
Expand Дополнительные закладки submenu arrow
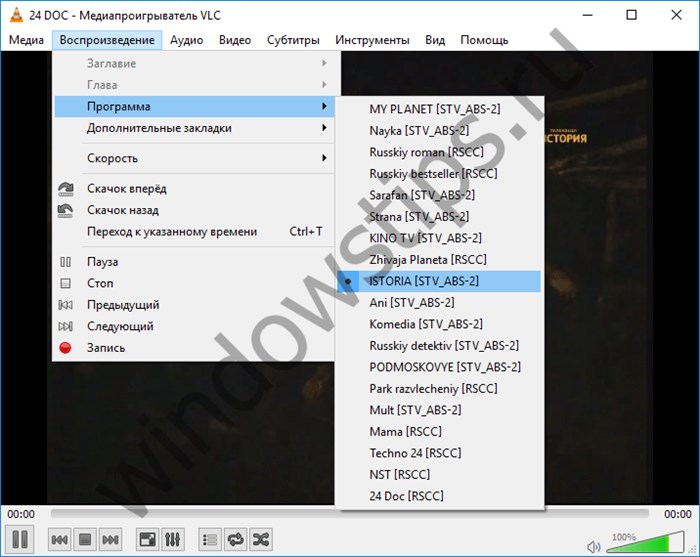click(x=325, y=128)
